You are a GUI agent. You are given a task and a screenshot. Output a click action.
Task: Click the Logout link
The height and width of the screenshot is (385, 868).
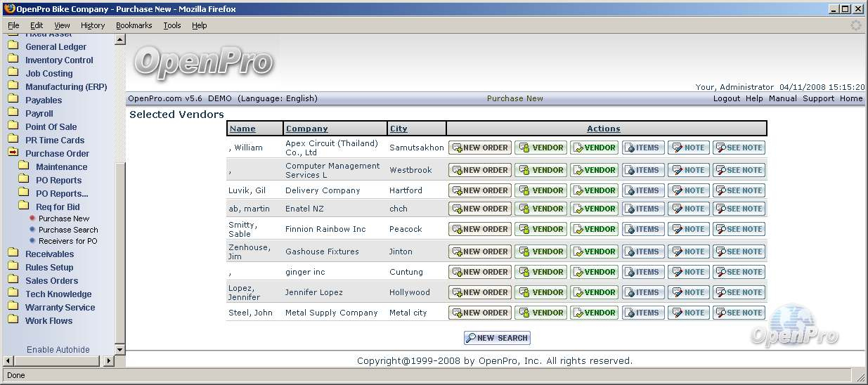tap(726, 98)
